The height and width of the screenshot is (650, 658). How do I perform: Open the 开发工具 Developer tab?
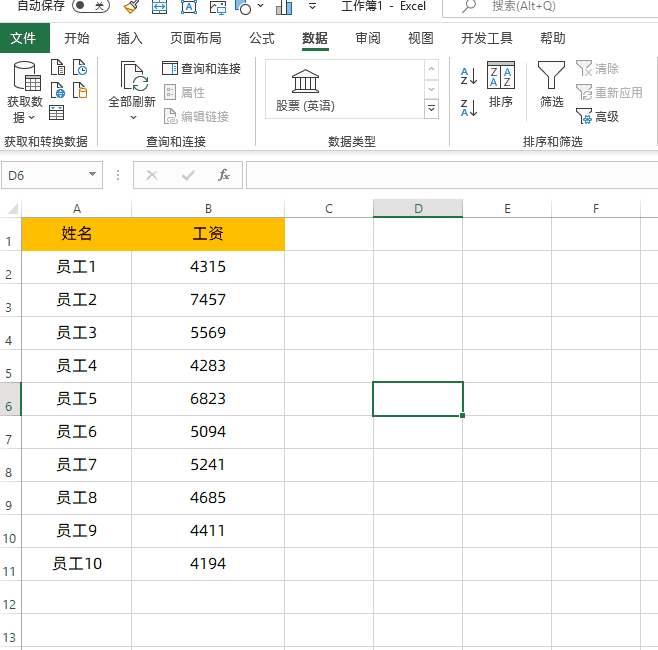pos(487,38)
